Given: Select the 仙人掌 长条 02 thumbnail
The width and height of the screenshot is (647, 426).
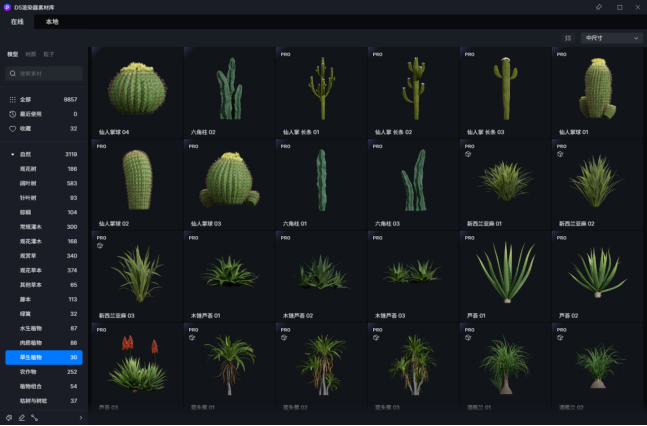Looking at the screenshot, I should [x=413, y=92].
